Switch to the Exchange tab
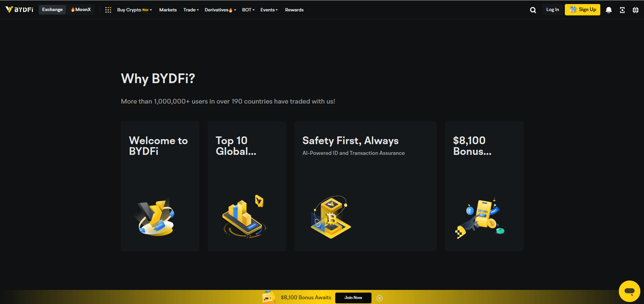 click(x=52, y=10)
